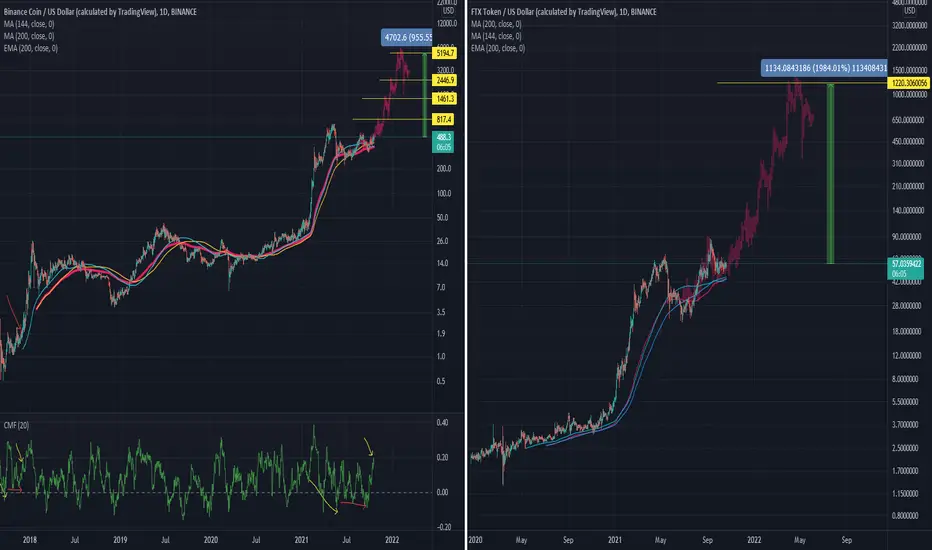Click 2018 on the Binance time axis
This screenshot has height=550, width=932.
pyautogui.click(x=30, y=540)
